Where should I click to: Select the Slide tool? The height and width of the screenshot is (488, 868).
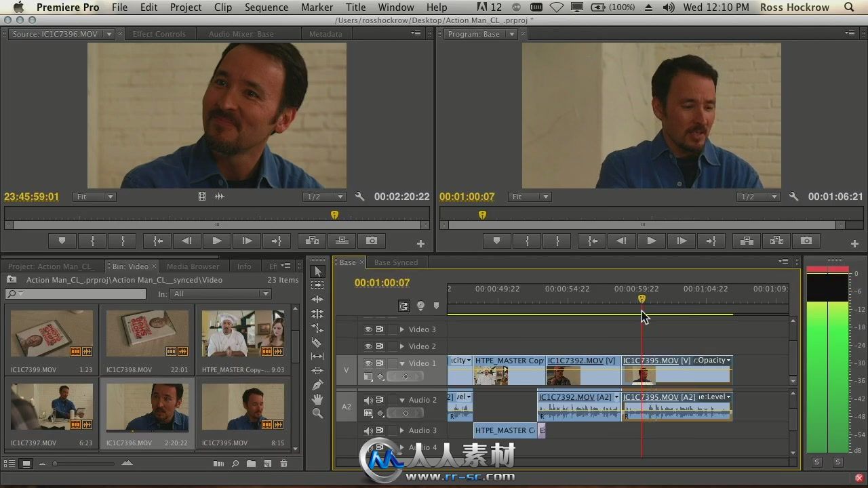pyautogui.click(x=317, y=371)
